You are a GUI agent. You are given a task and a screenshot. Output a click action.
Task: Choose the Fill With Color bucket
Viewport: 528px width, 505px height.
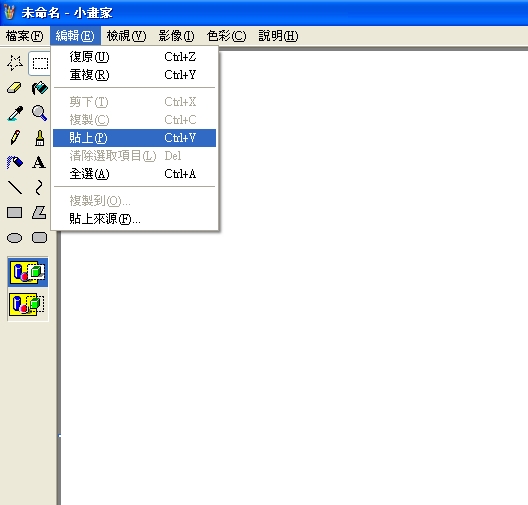click(40, 88)
